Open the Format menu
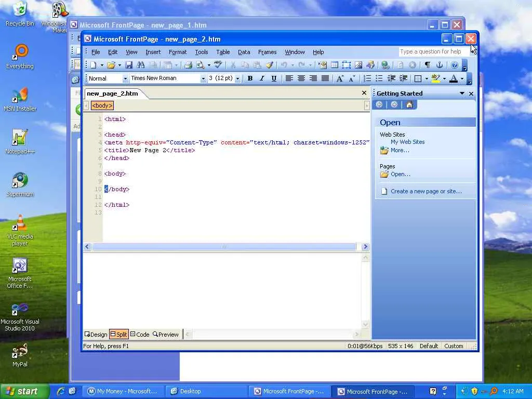Image resolution: width=532 pixels, height=399 pixels. [178, 52]
